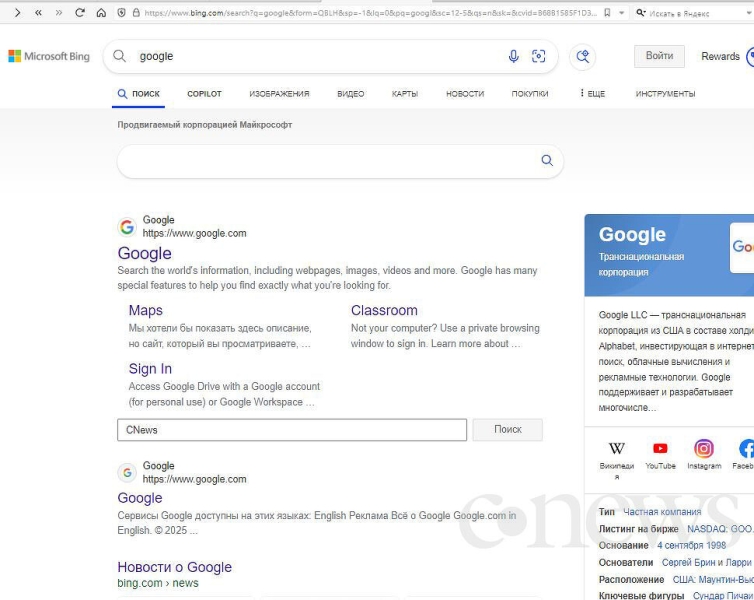The height and width of the screenshot is (600, 754).
Task: Click the Google favicon of first result
Action: point(127,226)
